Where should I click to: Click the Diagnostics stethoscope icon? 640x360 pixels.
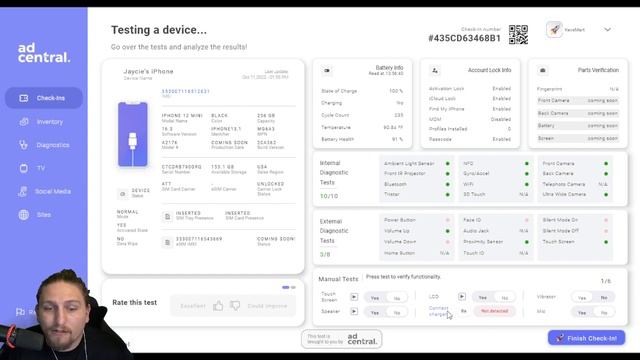24,145
